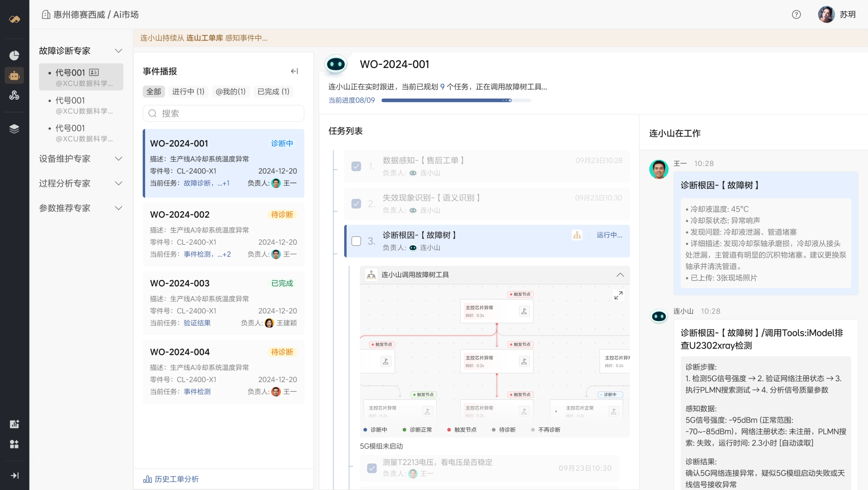Click the help question mark icon

pos(796,14)
